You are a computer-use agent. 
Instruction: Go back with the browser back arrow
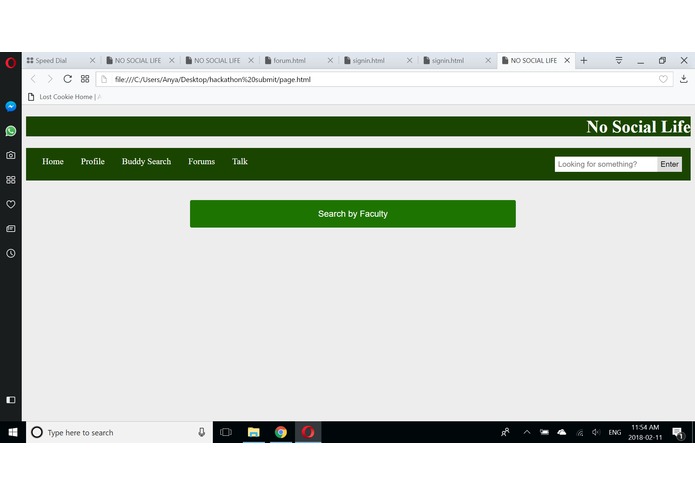click(x=33, y=79)
